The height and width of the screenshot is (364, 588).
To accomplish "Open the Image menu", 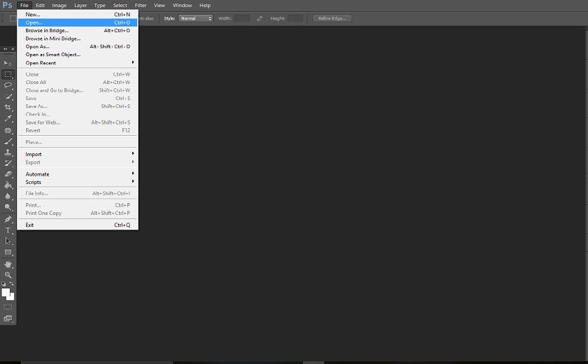I will click(59, 5).
